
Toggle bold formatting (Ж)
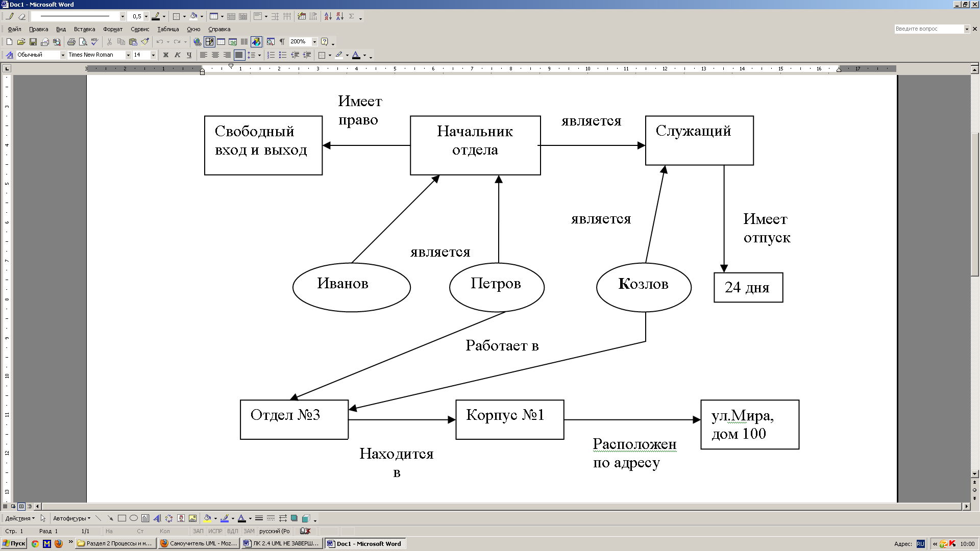point(166,55)
